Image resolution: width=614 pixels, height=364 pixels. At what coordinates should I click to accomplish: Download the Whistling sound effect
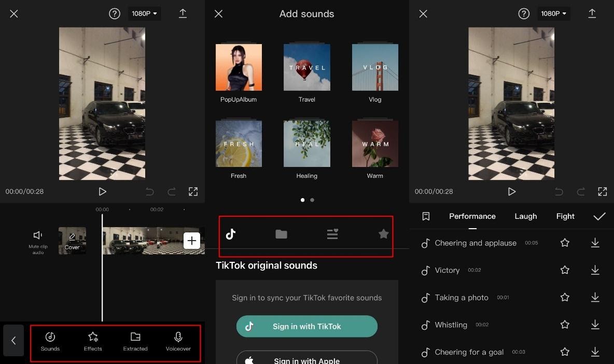[595, 325]
